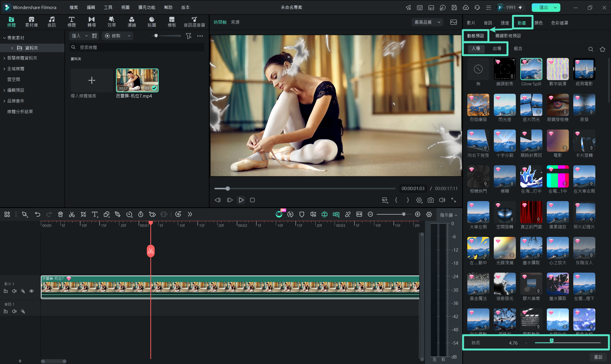Enter fullscreen preview with expand arrows icon
This screenshot has height=364, width=611.
[x=454, y=200]
